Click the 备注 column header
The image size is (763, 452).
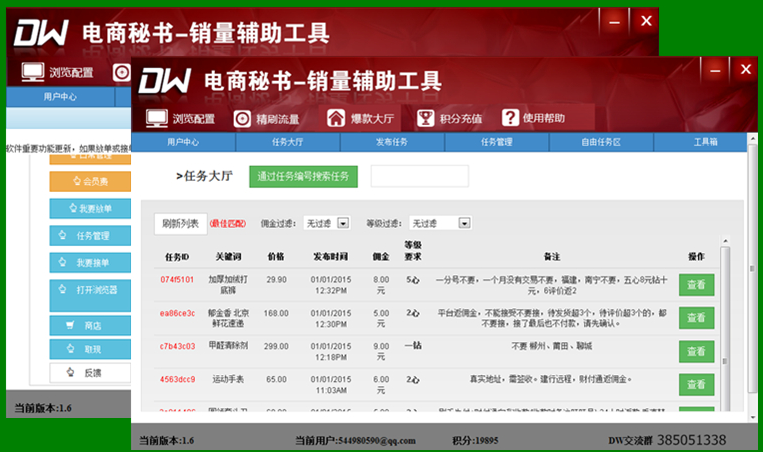point(552,256)
